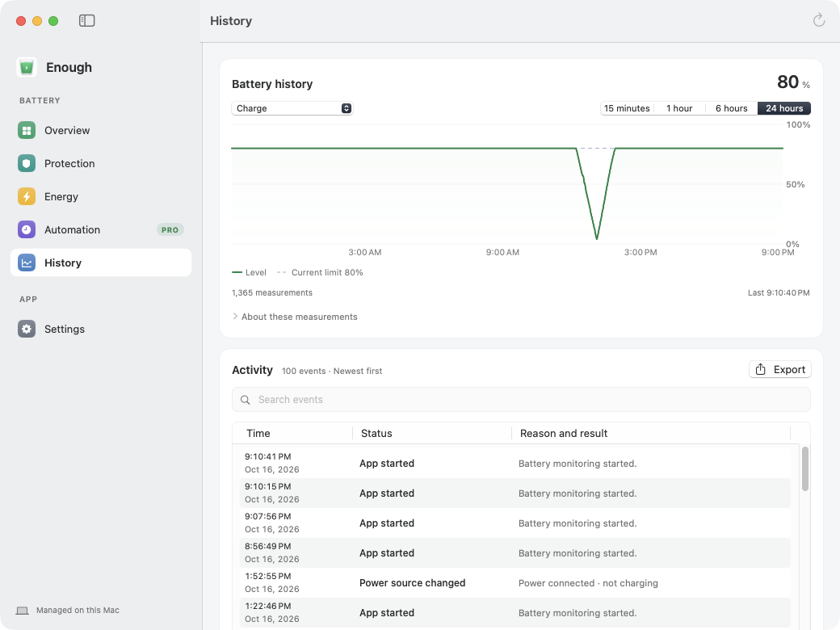The width and height of the screenshot is (840, 630).
Task: Click the 80 % battery level readout
Action: point(793,82)
